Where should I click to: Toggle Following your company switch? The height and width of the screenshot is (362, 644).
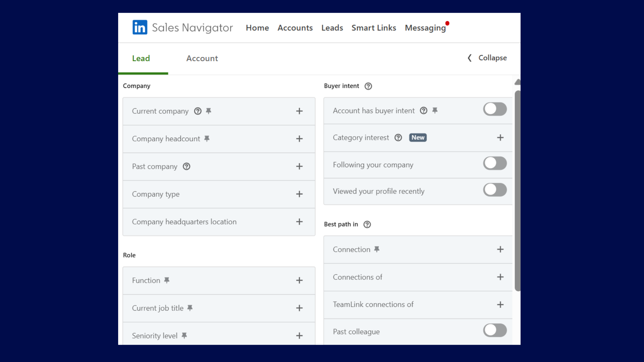tap(495, 163)
